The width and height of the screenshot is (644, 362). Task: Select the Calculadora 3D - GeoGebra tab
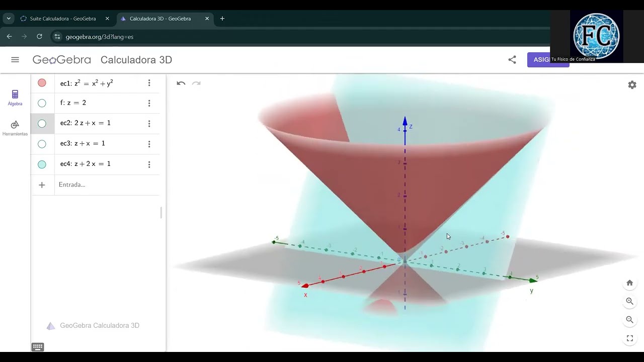(165, 19)
